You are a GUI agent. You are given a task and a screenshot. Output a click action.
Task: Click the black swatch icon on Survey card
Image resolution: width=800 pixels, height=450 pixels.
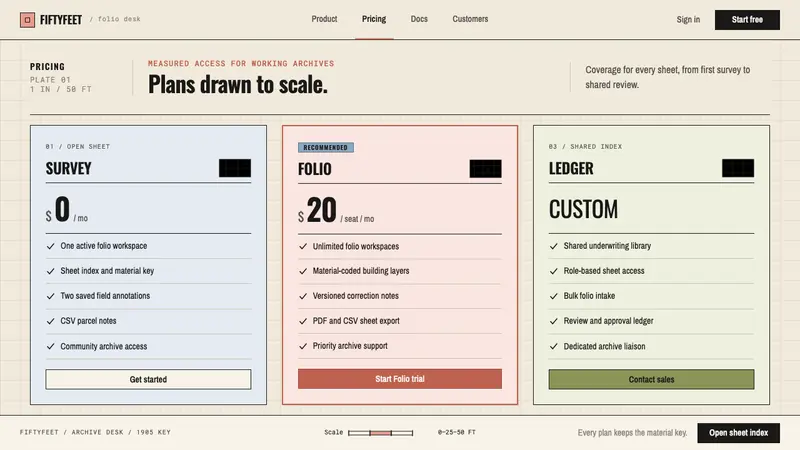point(235,168)
